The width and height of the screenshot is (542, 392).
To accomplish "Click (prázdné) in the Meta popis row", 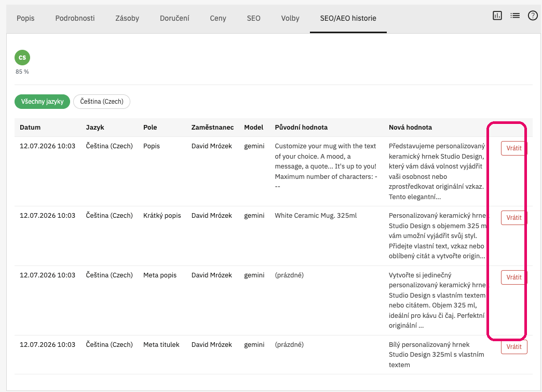I will [x=289, y=275].
